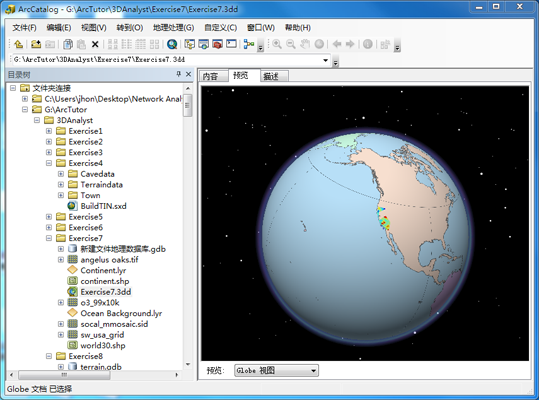This screenshot has height=400, width=539.
Task: Expand the socal_mmosaic.sid node
Action: 61,324
